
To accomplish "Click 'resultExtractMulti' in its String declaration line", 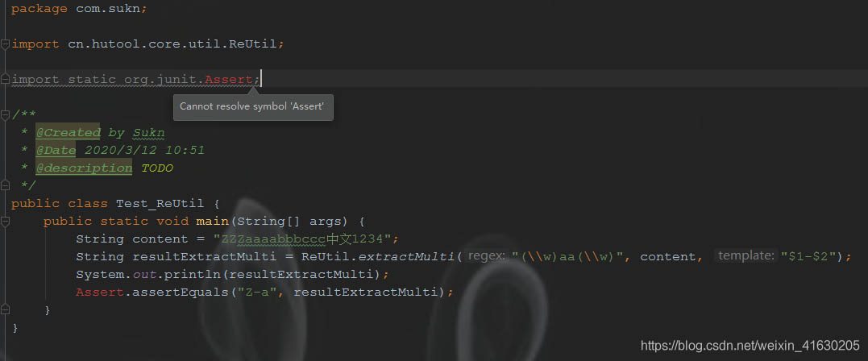I will 204,257.
